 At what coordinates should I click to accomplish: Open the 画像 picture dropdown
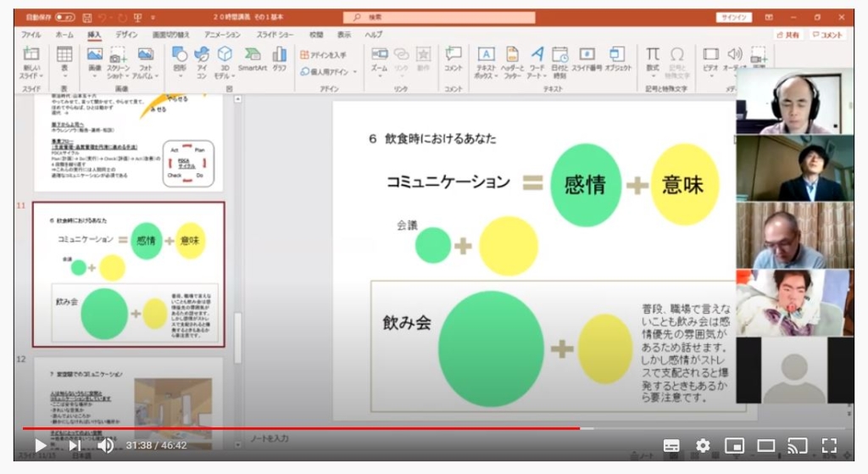(95, 62)
